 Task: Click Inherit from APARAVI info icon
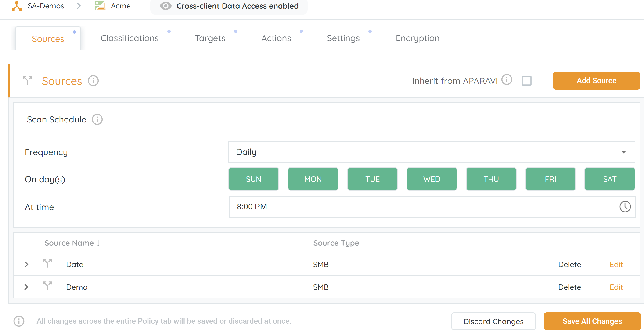507,80
